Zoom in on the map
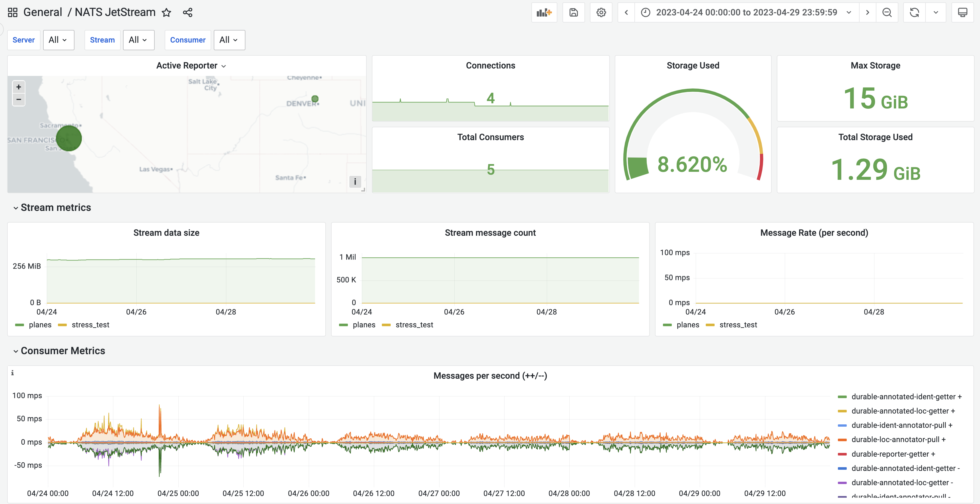The width and height of the screenshot is (980, 504). pyautogui.click(x=19, y=87)
